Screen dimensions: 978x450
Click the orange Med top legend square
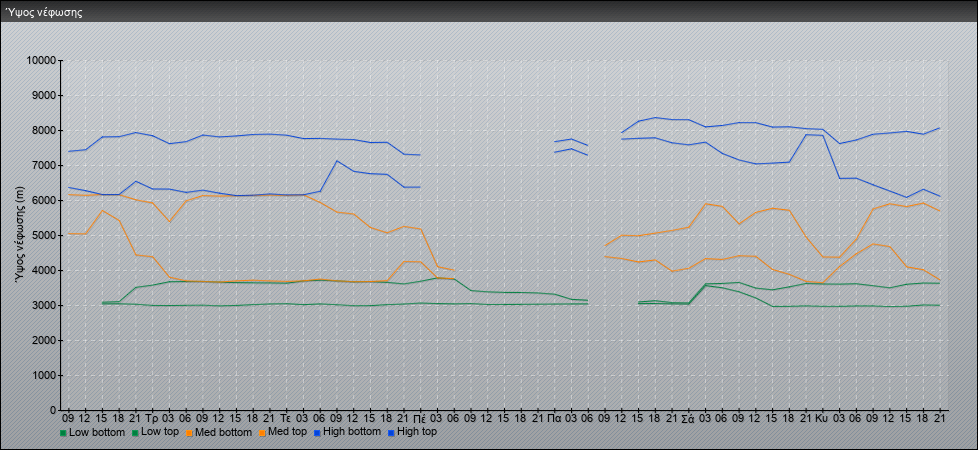pyautogui.click(x=262, y=433)
